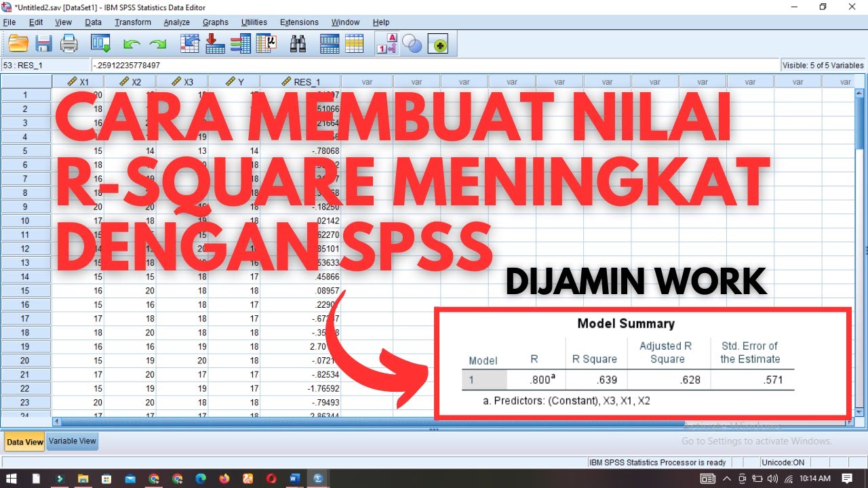Run Descriptive Statistics via the mu icon

266,44
